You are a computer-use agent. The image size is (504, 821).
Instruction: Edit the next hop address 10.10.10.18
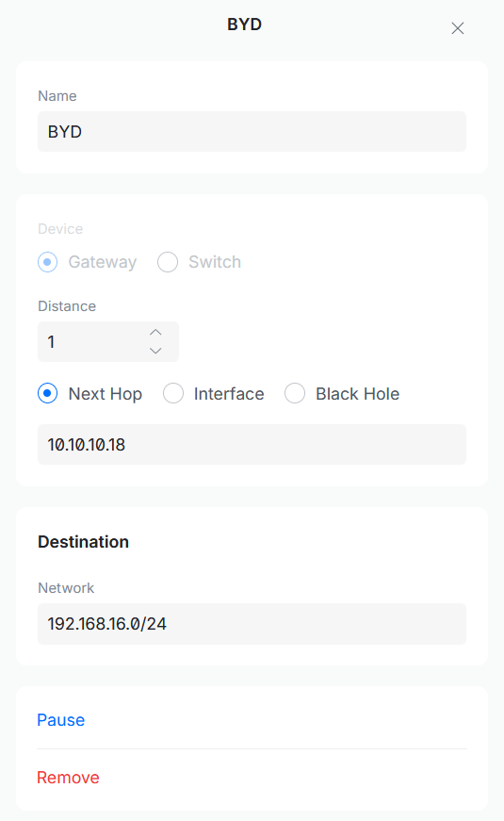coord(252,444)
